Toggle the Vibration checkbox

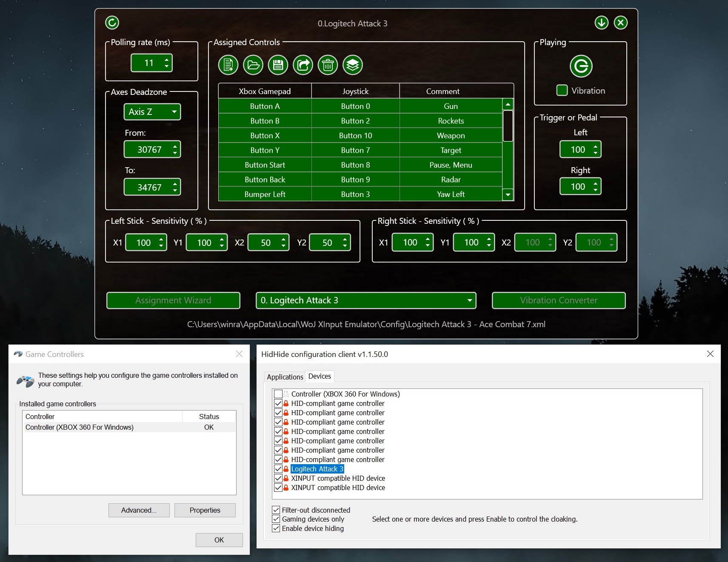tap(562, 90)
